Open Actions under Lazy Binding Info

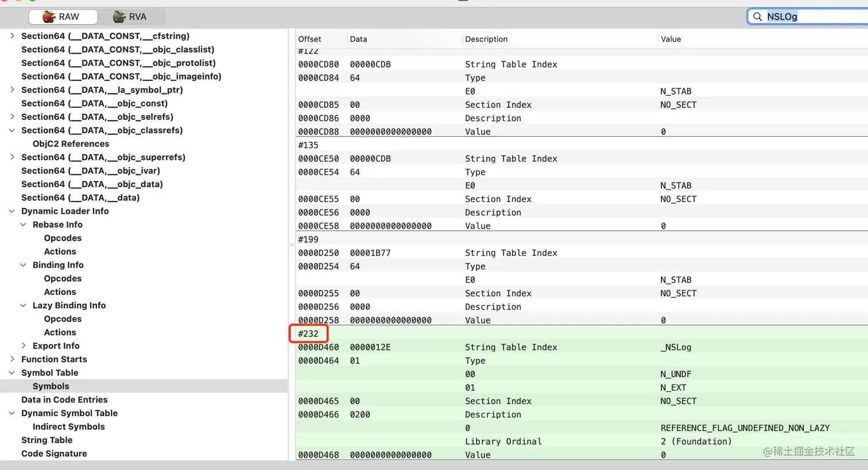tap(60, 332)
